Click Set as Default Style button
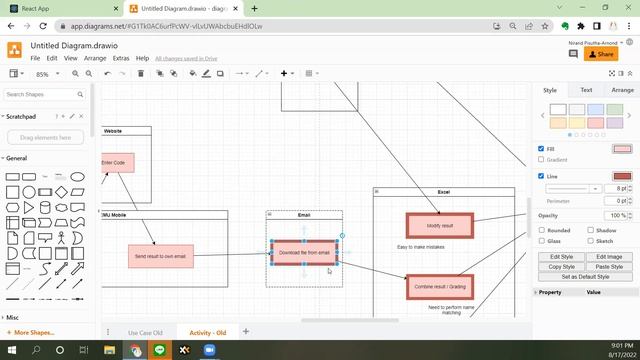 pos(585,276)
